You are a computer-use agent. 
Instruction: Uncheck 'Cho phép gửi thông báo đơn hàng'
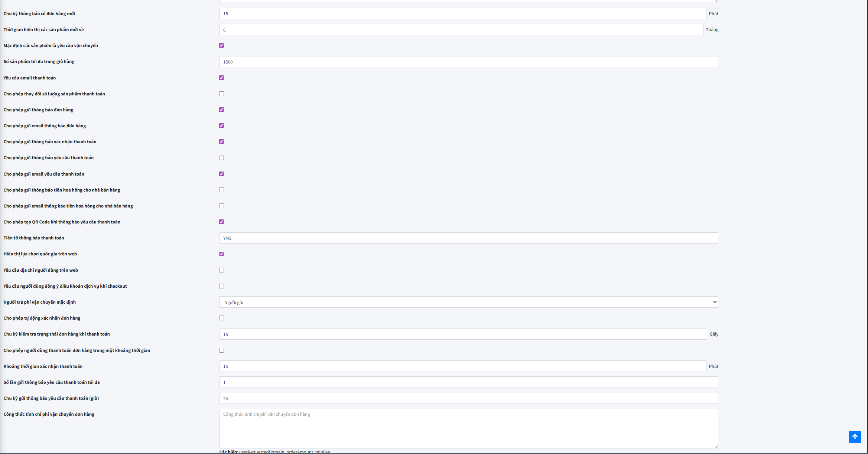(x=221, y=110)
